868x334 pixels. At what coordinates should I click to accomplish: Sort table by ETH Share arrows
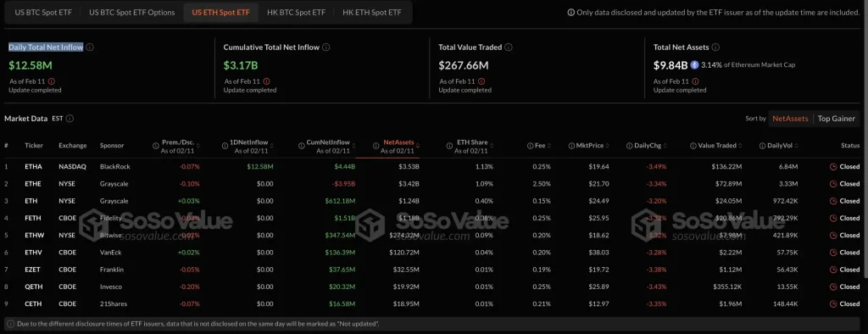491,146
